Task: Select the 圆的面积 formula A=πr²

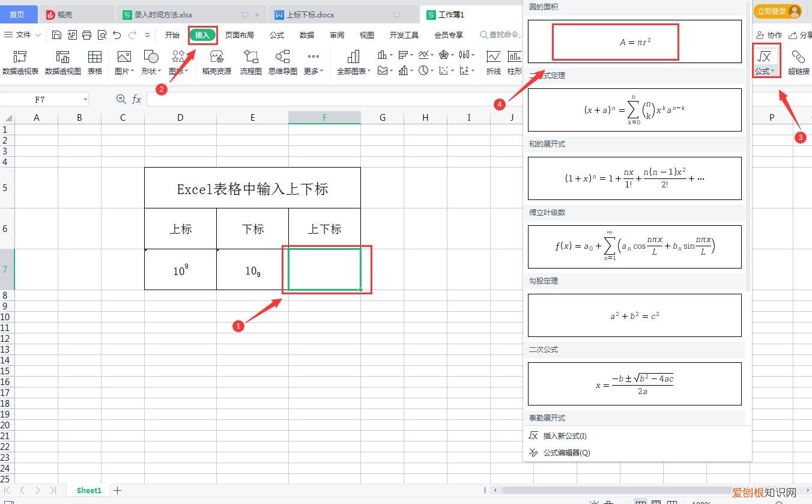Action: (634, 41)
